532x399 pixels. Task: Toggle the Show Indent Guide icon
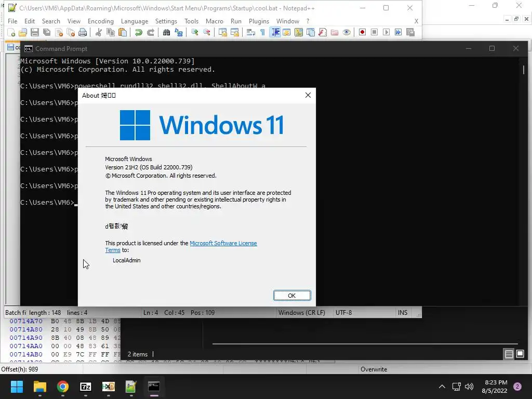(275, 32)
